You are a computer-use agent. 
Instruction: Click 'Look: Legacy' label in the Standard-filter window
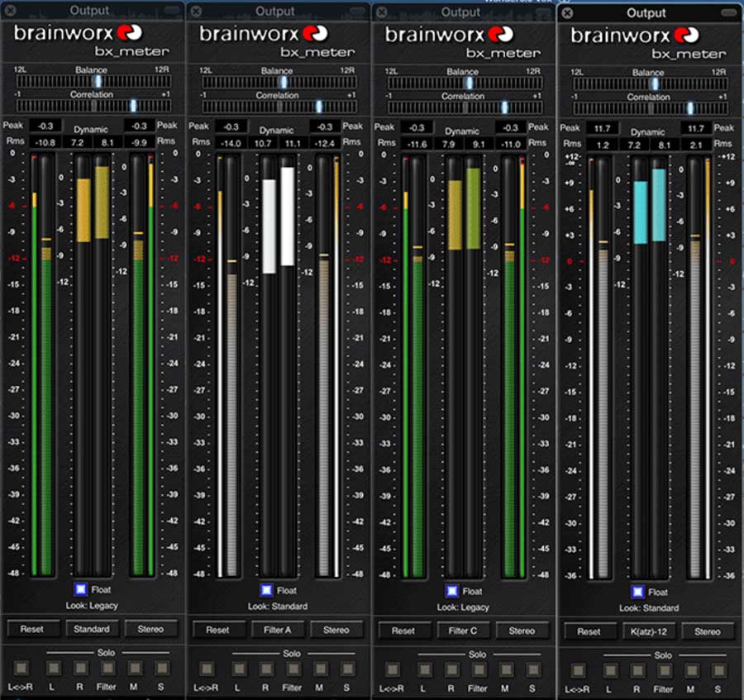coord(92,606)
